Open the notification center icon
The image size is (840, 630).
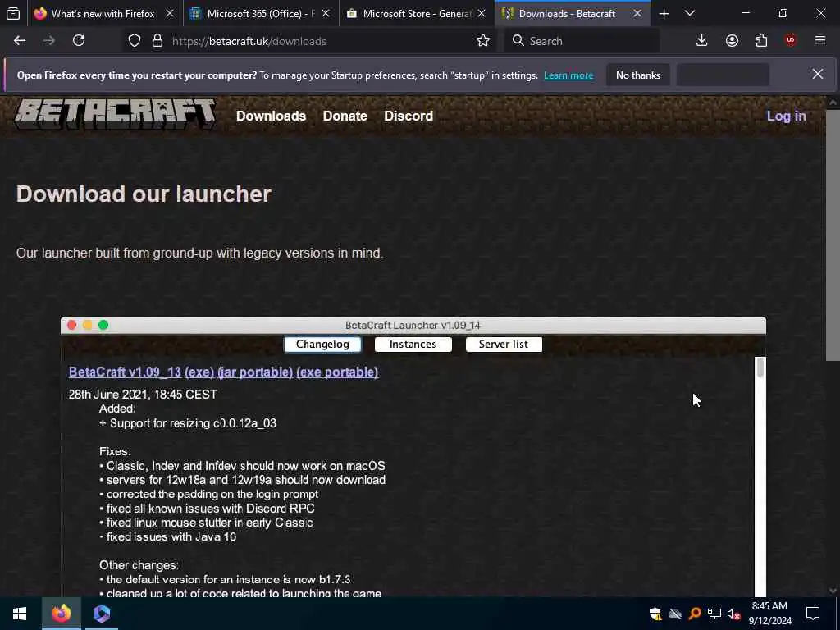tap(813, 614)
